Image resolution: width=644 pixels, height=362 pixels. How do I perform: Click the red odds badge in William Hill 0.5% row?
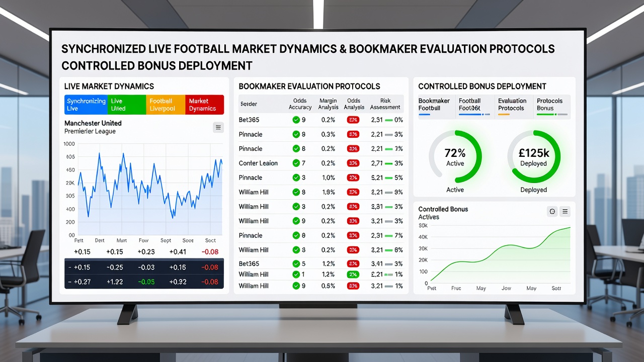[x=353, y=286]
